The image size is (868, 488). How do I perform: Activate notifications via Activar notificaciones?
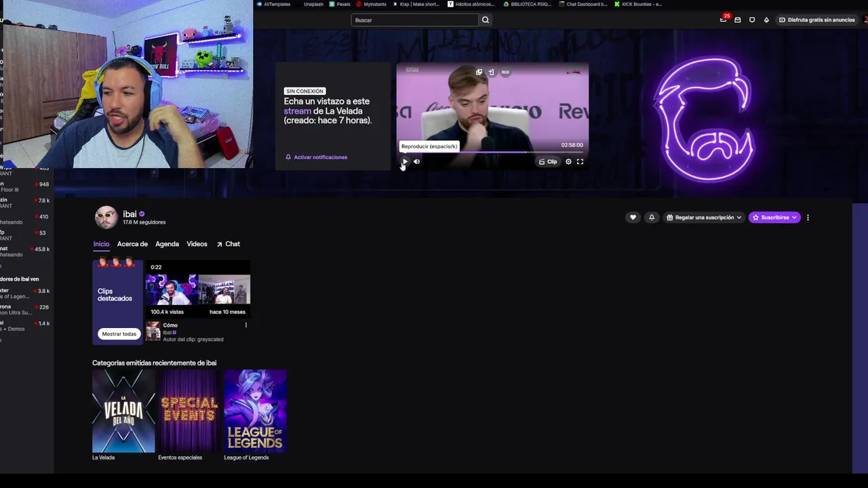click(x=316, y=157)
